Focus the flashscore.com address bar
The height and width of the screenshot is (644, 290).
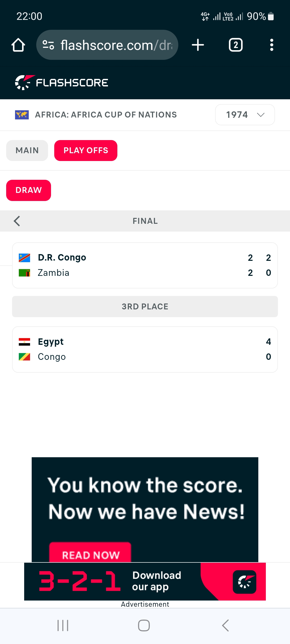[x=115, y=45]
